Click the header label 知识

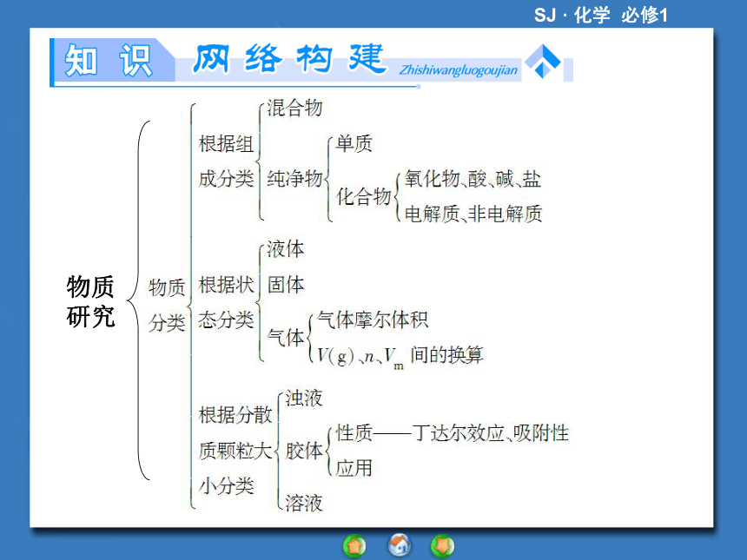click(x=109, y=61)
